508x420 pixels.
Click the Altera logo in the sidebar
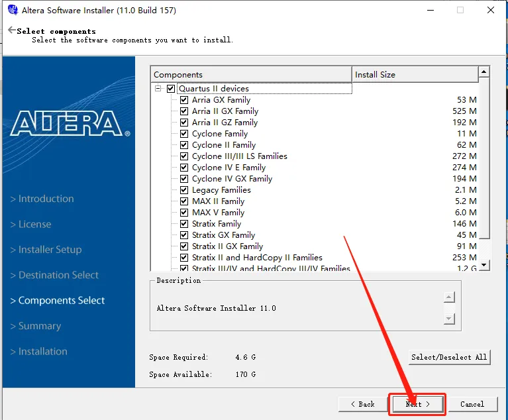point(70,123)
